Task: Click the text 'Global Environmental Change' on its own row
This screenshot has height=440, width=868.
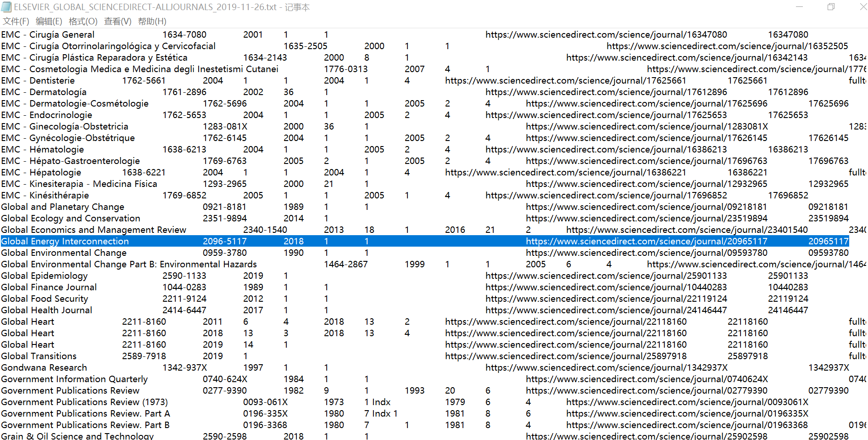Action: 64,253
